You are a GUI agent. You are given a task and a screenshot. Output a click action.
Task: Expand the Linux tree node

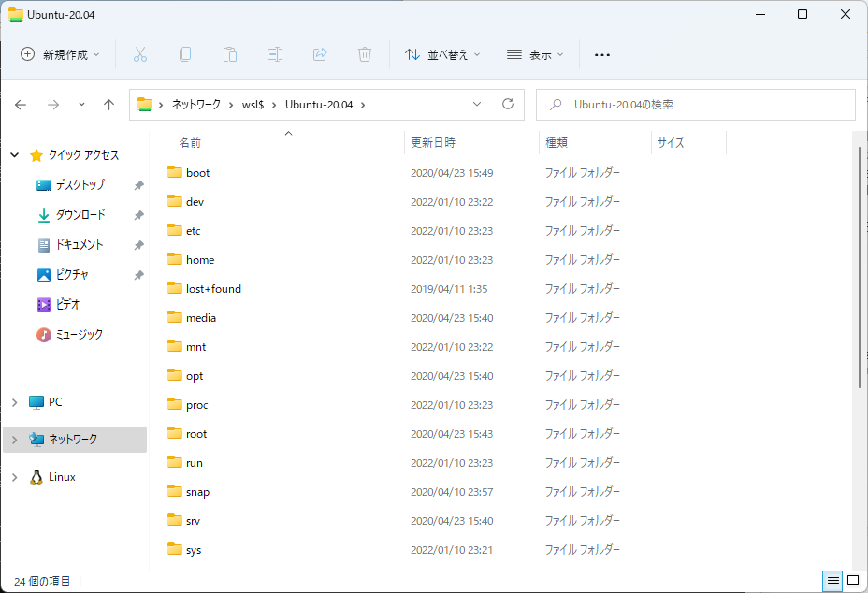pos(15,477)
